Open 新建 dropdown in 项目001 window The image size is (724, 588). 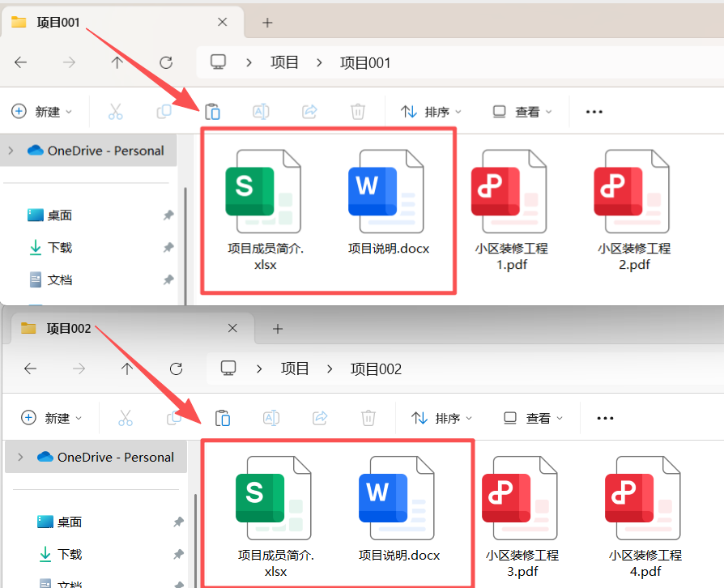pyautogui.click(x=42, y=111)
